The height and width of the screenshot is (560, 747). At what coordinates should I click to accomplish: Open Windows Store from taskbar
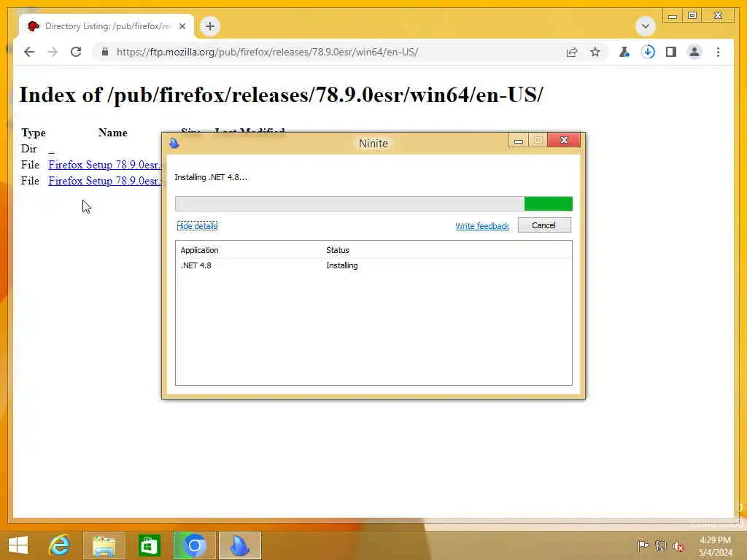(x=149, y=545)
